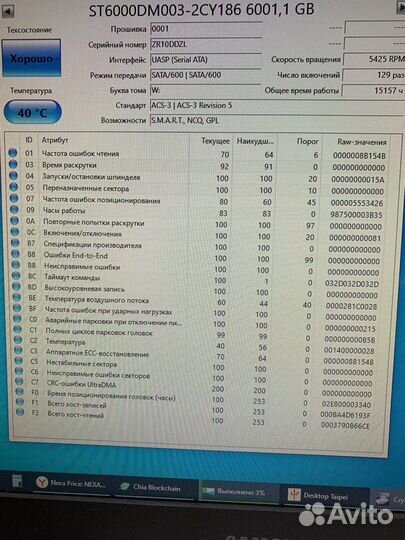Image resolution: width=405 pixels, height=540 pixels.
Task: Click status orb for Ошибки End-to-End
Action: coord(16,254)
